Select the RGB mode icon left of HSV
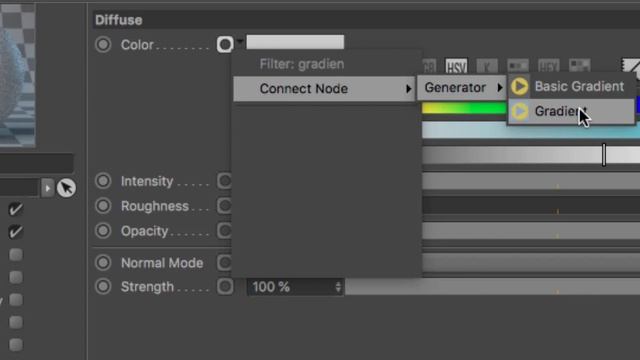The image size is (640, 360). point(429,66)
